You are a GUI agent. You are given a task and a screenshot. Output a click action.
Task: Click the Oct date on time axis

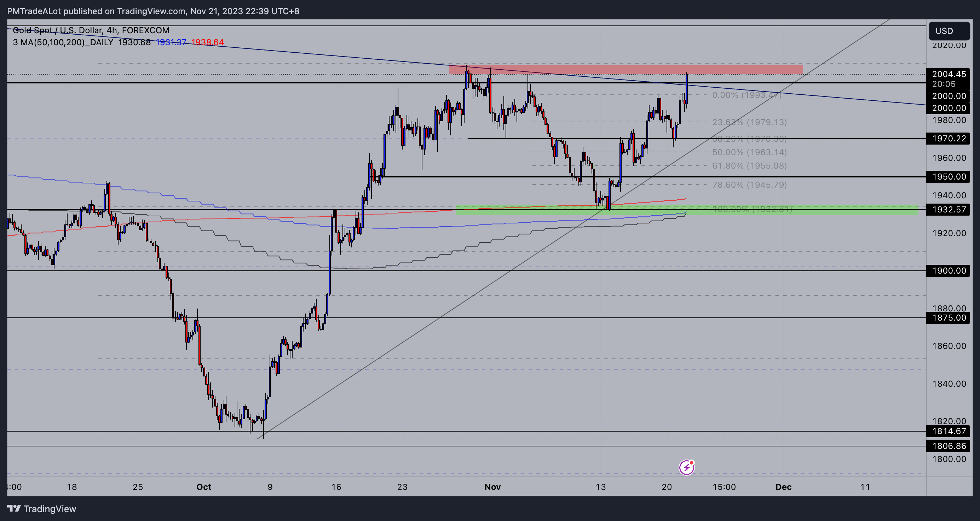(204, 487)
